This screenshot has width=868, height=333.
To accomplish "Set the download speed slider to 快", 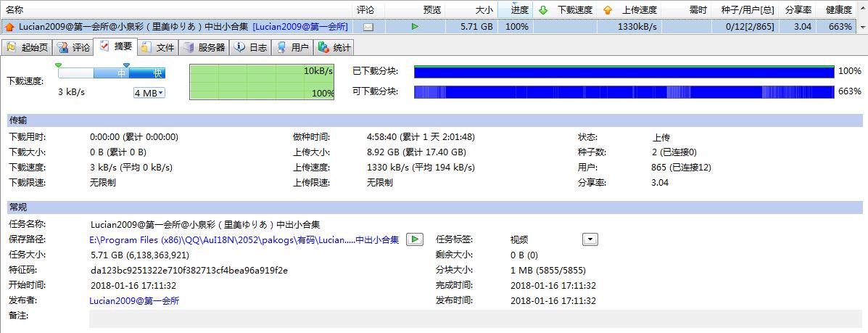I will click(x=157, y=73).
